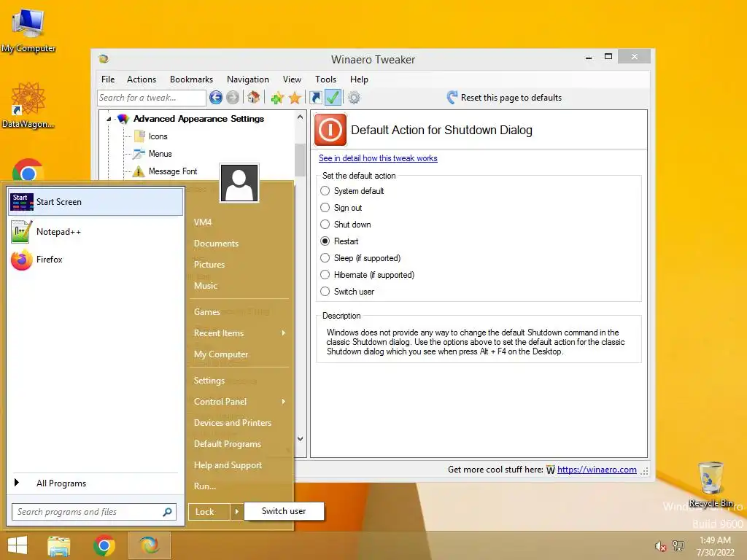
Task: Select Menus in the settings tree
Action: pyautogui.click(x=160, y=154)
